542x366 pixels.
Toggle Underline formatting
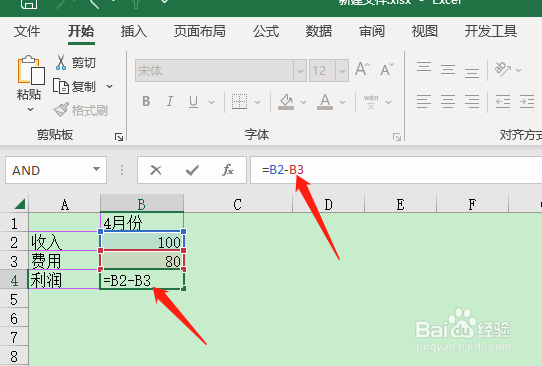pyautogui.click(x=194, y=102)
